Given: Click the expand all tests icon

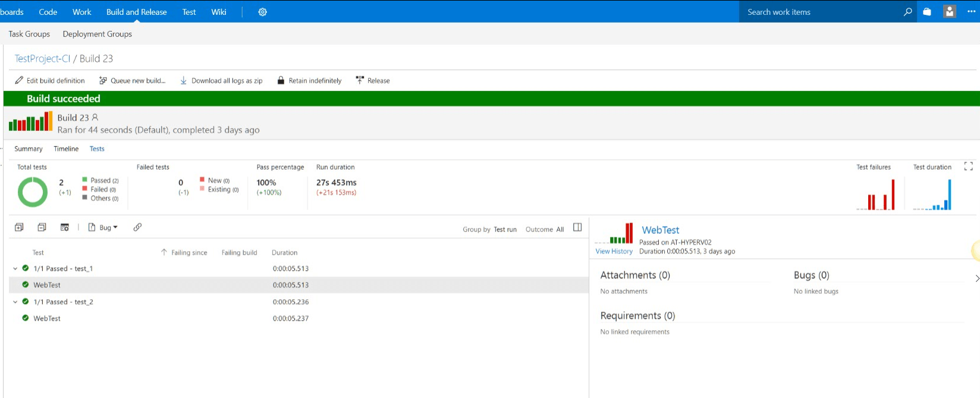Looking at the screenshot, I should [x=19, y=227].
